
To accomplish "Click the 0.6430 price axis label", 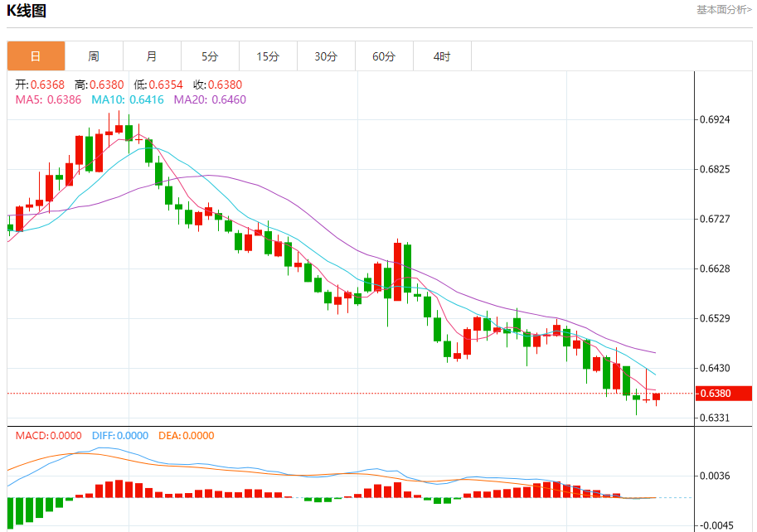I will (715, 368).
